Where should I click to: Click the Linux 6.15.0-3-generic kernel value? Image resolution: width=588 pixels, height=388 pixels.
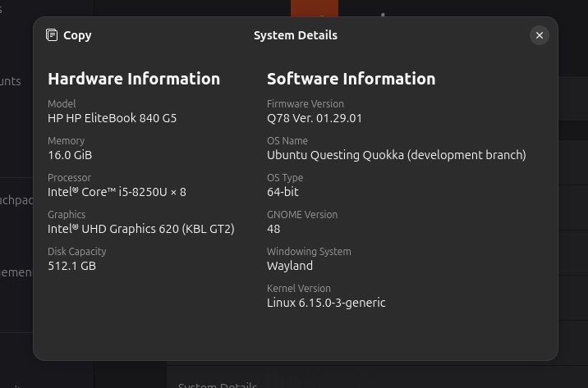tap(326, 303)
